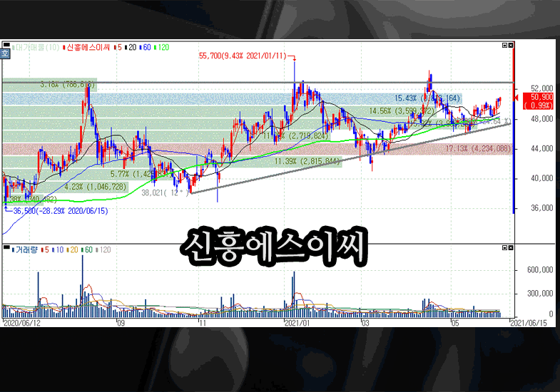The height and width of the screenshot is (392, 560).
Task: Click the 14.56% (3,599 volume profile label
Action: (402, 111)
